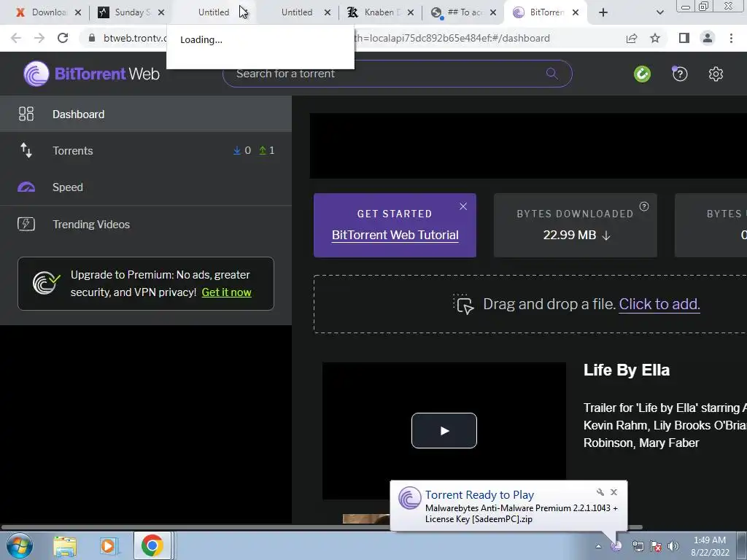Click the Trending Videos lightning icon

(x=26, y=224)
